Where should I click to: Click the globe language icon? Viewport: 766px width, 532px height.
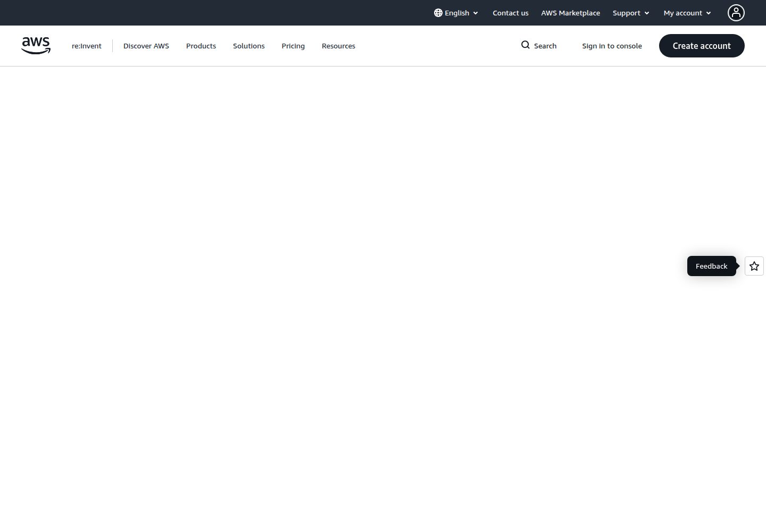tap(438, 13)
